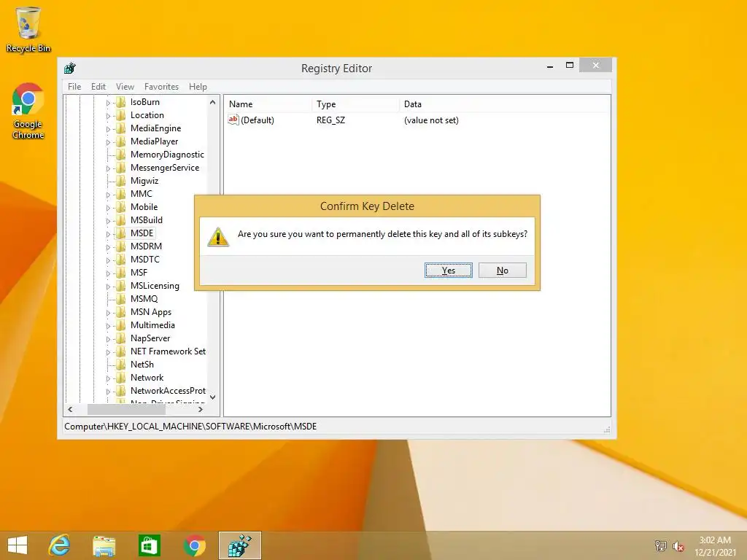The width and height of the screenshot is (747, 560).
Task: Click the MSF folder icon
Action: pos(121,273)
